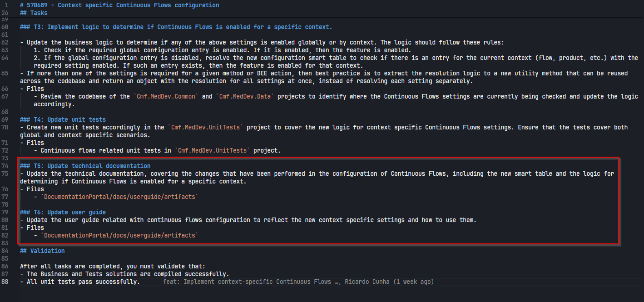This screenshot has height=302, width=644.
Task: Click `DocumentationPortal/docs/userguide/artifacts` path on line 82
Action: 119,235
